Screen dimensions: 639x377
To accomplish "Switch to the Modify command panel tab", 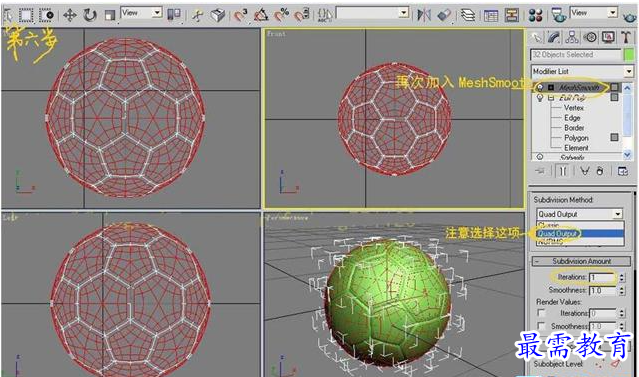I will (554, 37).
